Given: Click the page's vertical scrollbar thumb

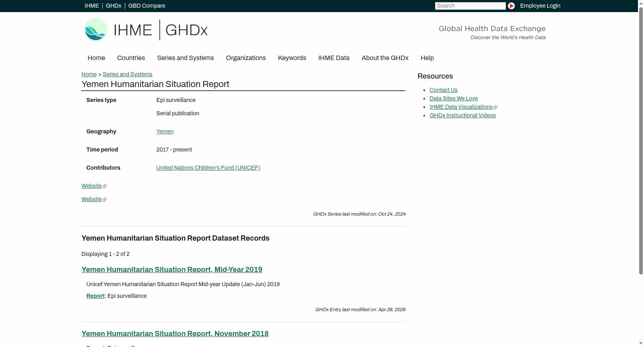Looking at the screenshot, I should 641,141.
